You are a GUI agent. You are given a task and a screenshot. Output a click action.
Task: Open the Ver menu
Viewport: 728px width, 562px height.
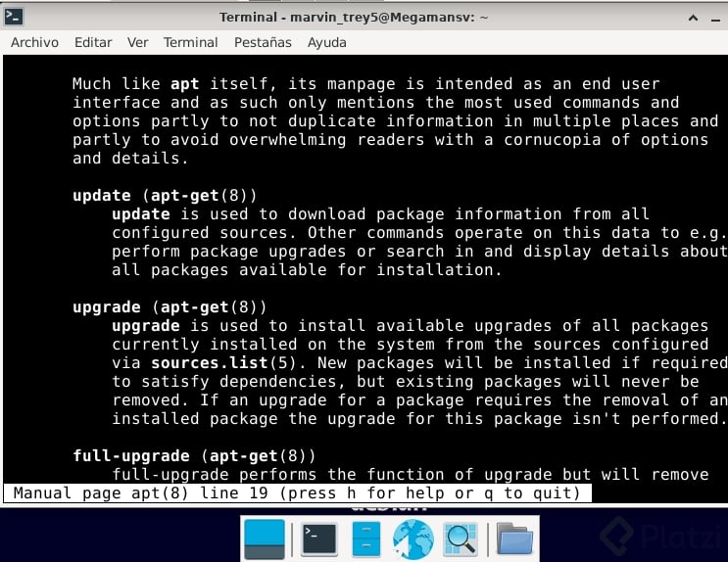point(138,43)
